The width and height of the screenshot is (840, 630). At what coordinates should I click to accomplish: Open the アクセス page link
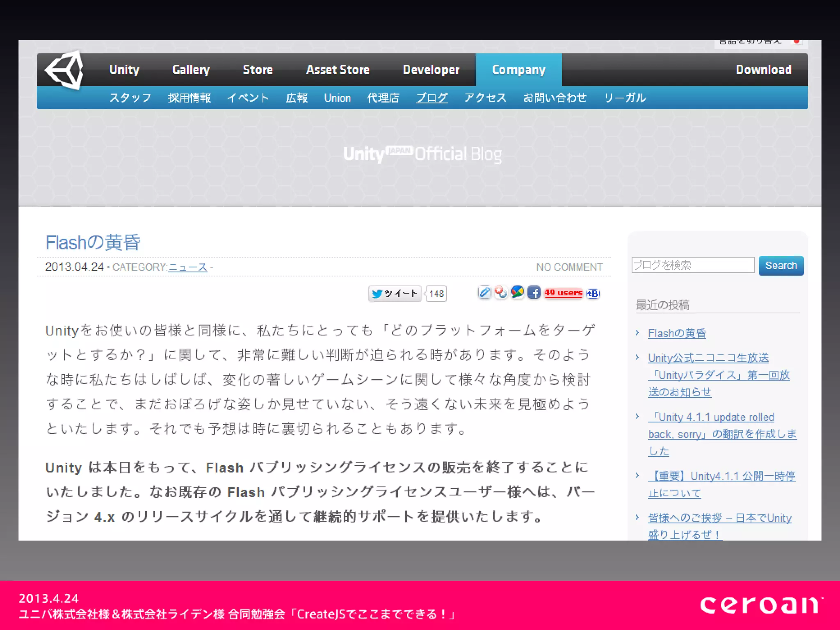tap(486, 98)
